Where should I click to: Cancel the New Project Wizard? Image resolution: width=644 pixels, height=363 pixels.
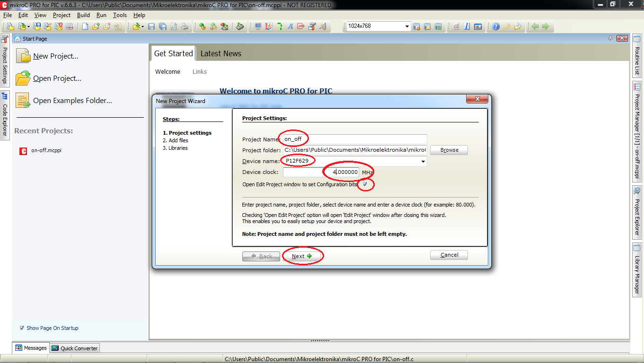pos(449,255)
